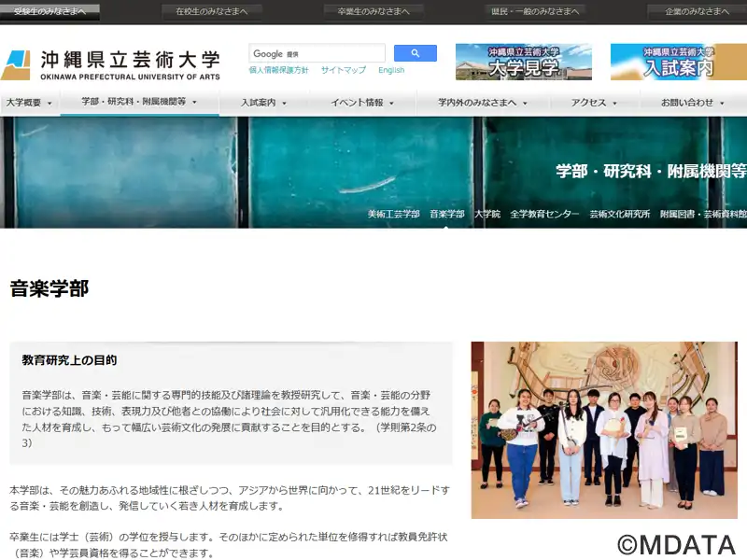The width and height of the screenshot is (747, 560).
Task: Open the 受験生のみなさまへ top tab
Action: (x=49, y=11)
